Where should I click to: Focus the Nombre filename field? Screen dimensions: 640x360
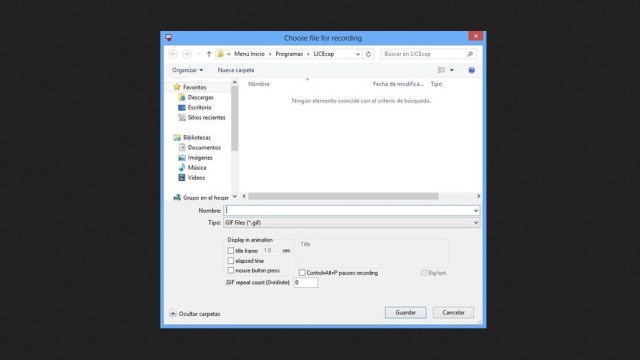point(348,211)
